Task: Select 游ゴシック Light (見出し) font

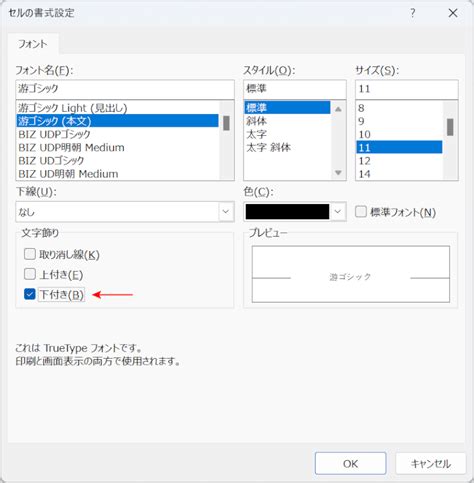Action: point(118,108)
